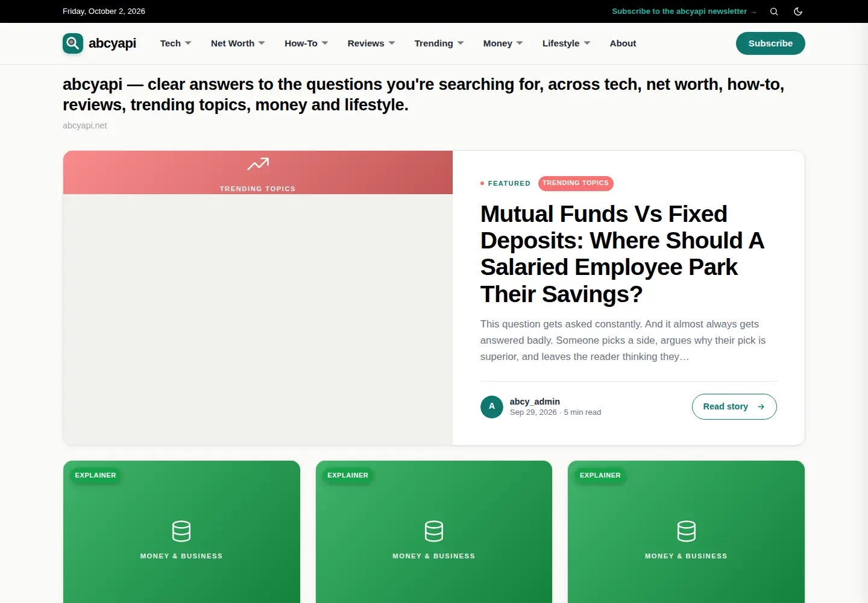Open the Mutual Funds Vs Fixed Deposits headline

tap(622, 254)
